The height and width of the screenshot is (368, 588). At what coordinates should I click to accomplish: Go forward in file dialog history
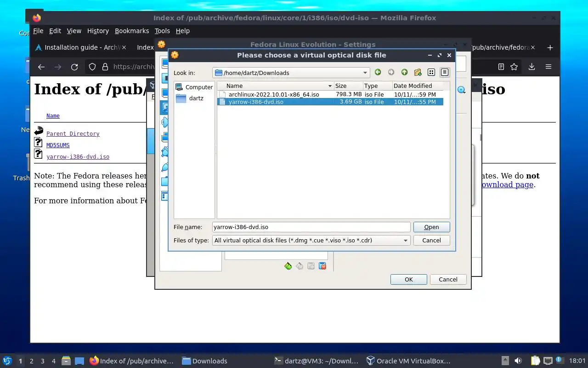pos(391,72)
